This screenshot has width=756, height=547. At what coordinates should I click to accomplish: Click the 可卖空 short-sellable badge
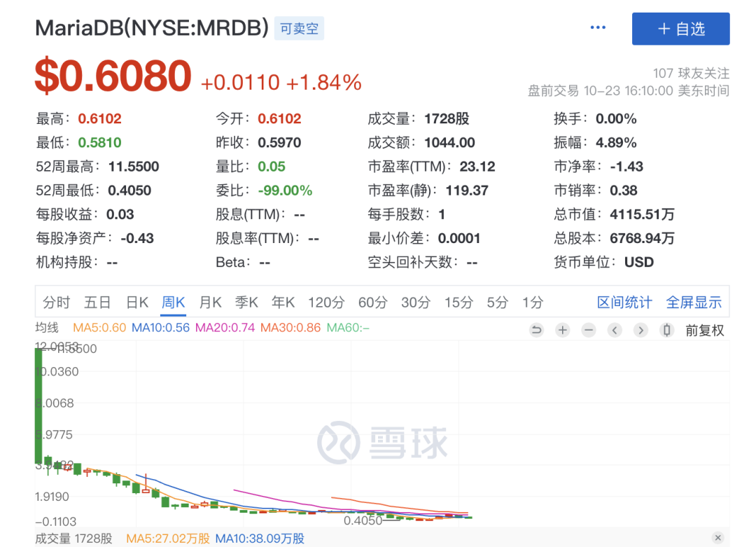(299, 29)
